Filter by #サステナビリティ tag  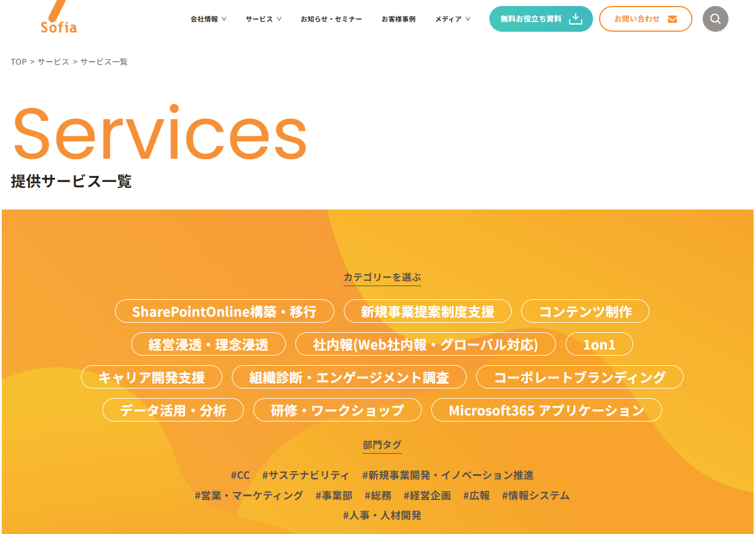(306, 475)
